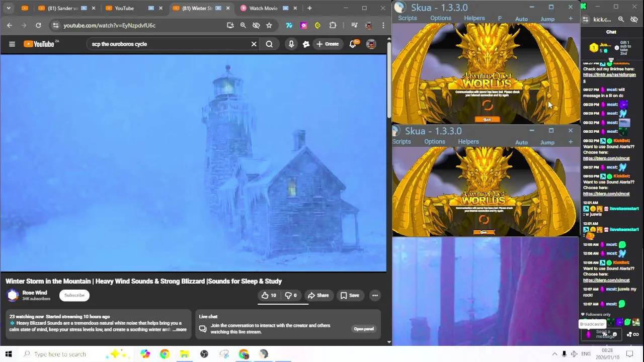Viewport: 644px width, 362px height.
Task: Like the video with thumbs up
Action: (269, 296)
